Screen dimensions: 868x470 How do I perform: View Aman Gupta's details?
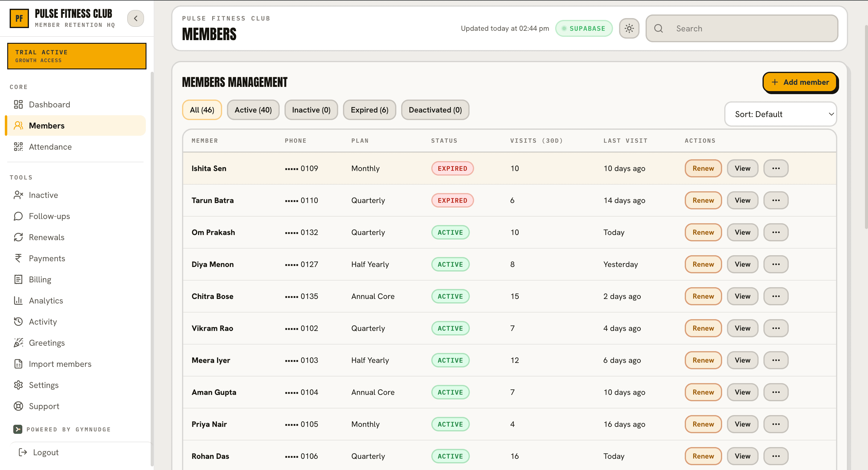pos(742,392)
